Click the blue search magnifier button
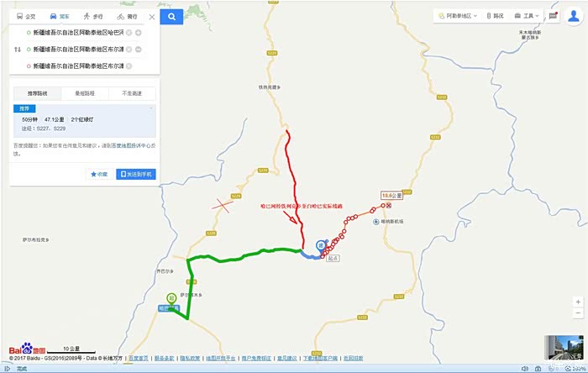Screen dimensions: 588x373 tap(171, 17)
